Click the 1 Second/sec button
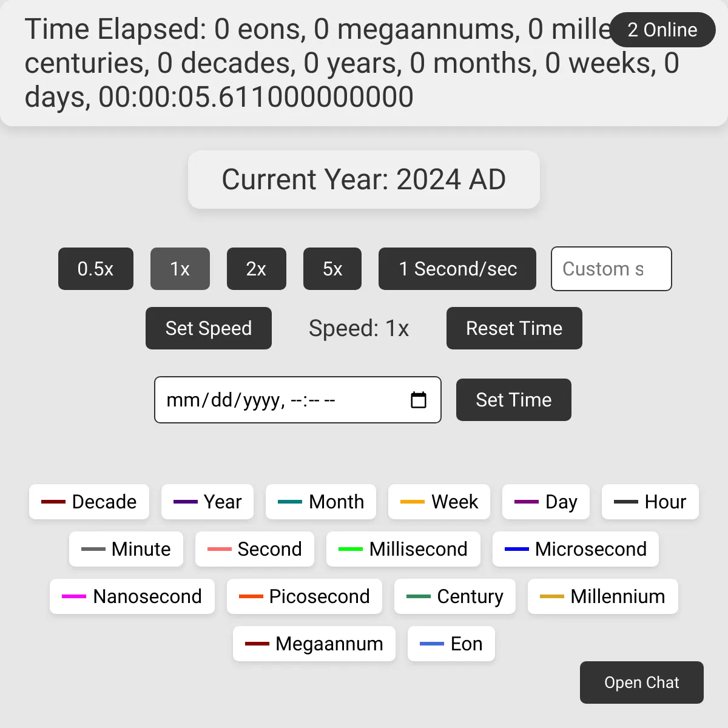This screenshot has width=728, height=728. 457,269
